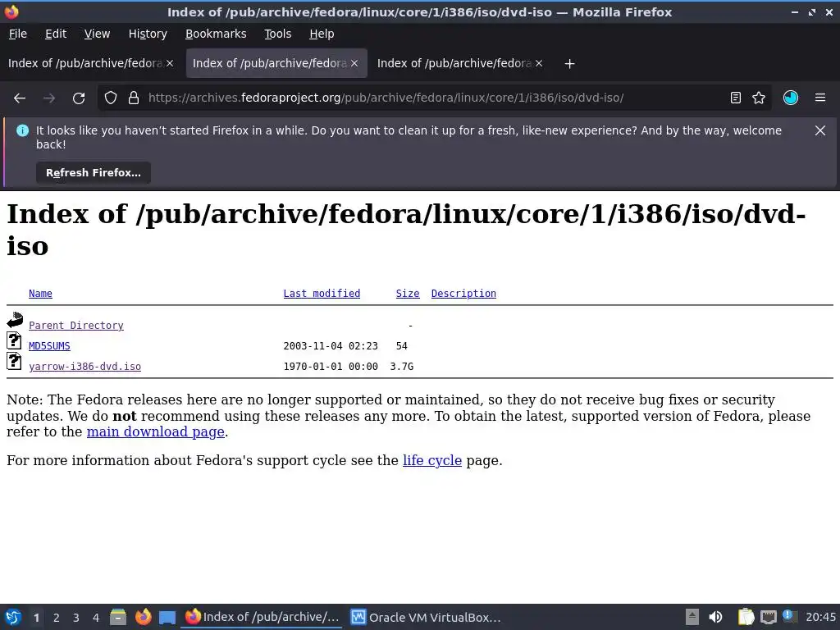Switch to Oracle VM VirtualBox taskbar entry
The width and height of the screenshot is (840, 630).
pos(426,617)
